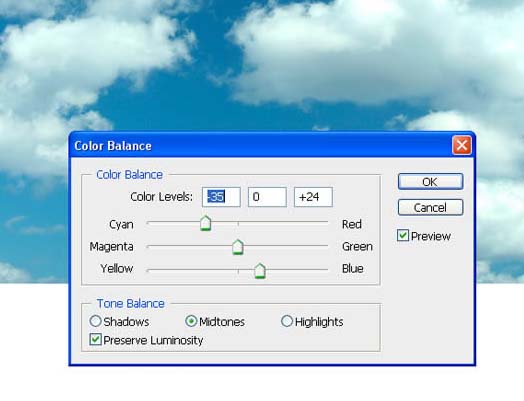This screenshot has width=524, height=401.
Task: Click the Cyan-Red slider handle
Action: pos(206,223)
